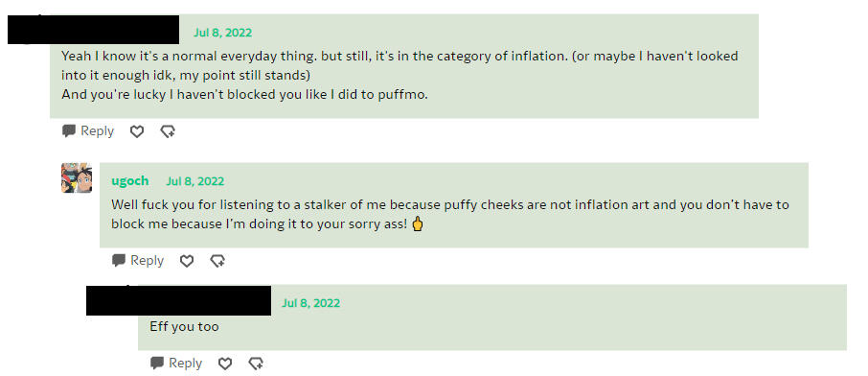The image size is (868, 376).
Task: Select the comment text starting "Well fuck you"
Action: 450,215
